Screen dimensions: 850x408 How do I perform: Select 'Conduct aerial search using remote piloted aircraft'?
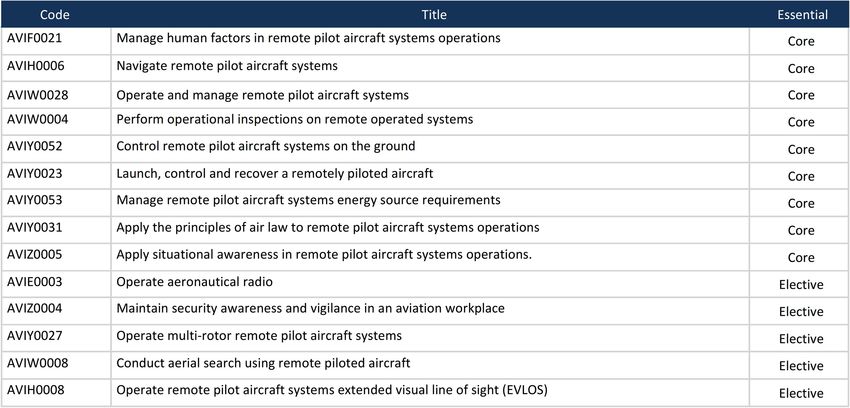pos(263,363)
